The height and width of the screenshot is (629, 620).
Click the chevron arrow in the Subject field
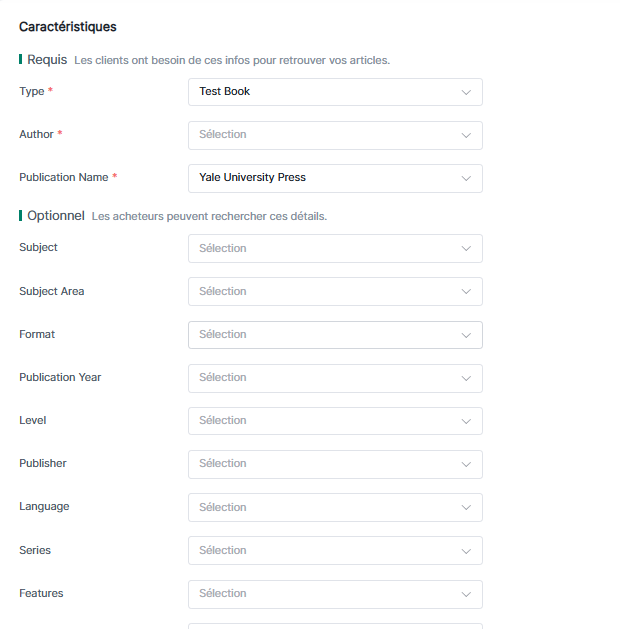click(x=466, y=249)
